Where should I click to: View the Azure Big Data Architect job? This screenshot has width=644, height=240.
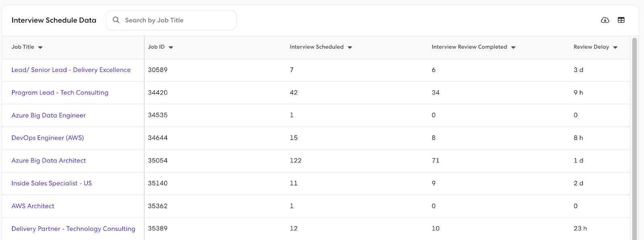click(x=49, y=161)
